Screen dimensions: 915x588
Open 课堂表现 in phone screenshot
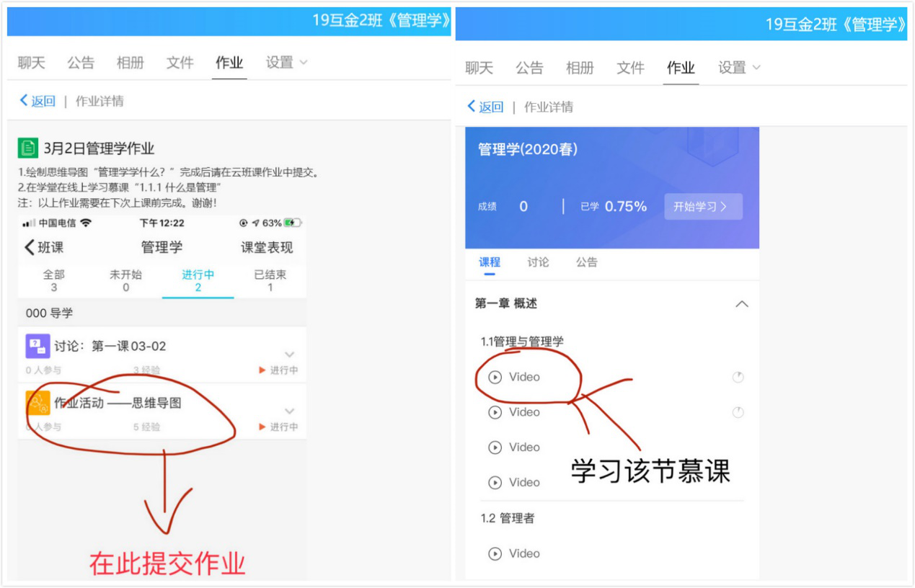pos(267,247)
